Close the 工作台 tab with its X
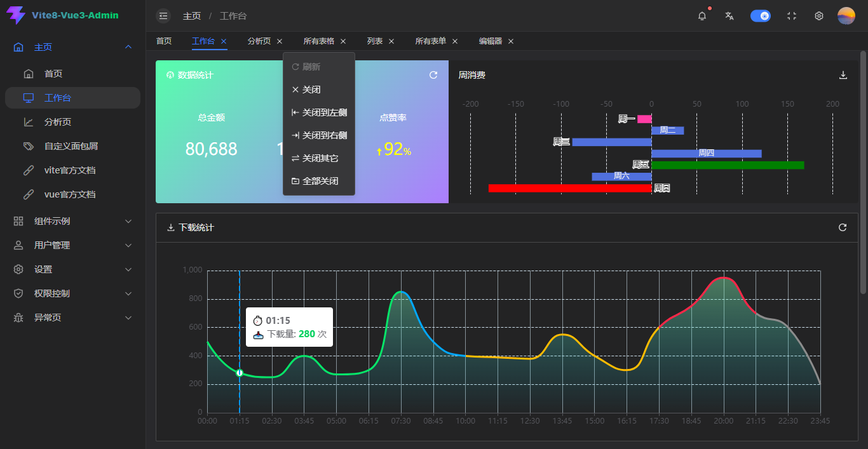The width and height of the screenshot is (868, 449). point(224,41)
